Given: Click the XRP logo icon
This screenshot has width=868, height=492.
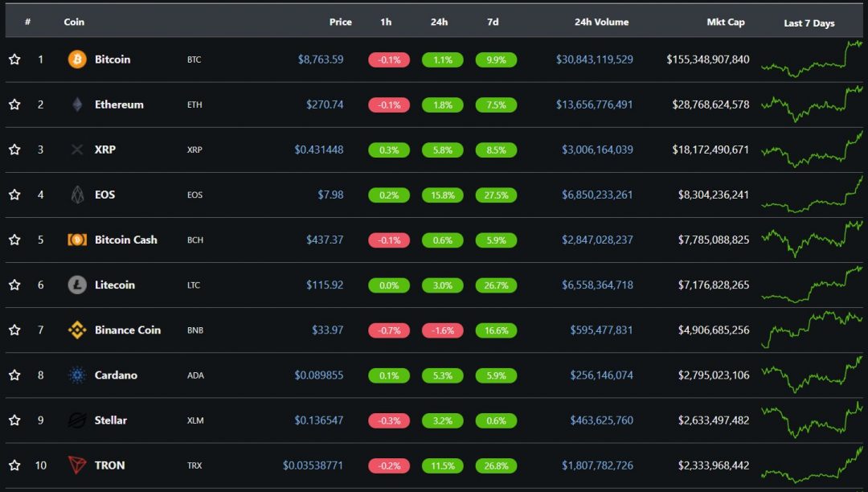Looking at the screenshot, I should pyautogui.click(x=77, y=150).
